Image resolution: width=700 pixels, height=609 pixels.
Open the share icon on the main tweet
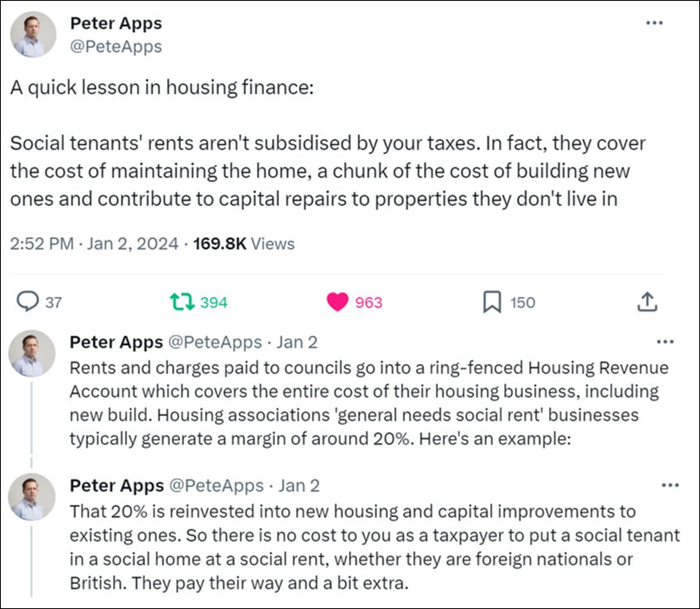tap(647, 302)
